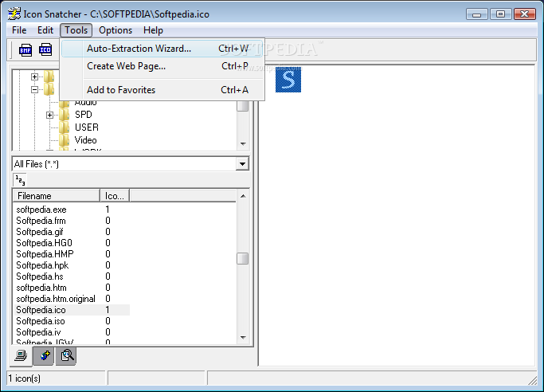Minimize the Icon Snatcher window

476,14
